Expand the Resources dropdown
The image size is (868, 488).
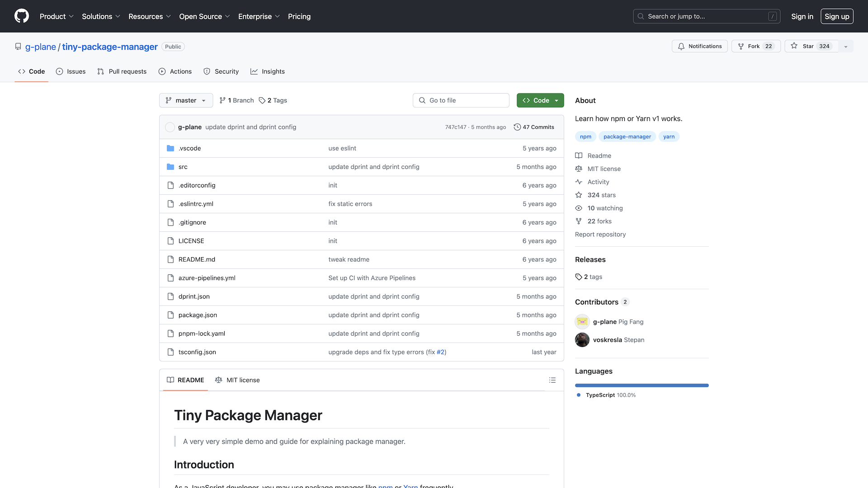(150, 16)
